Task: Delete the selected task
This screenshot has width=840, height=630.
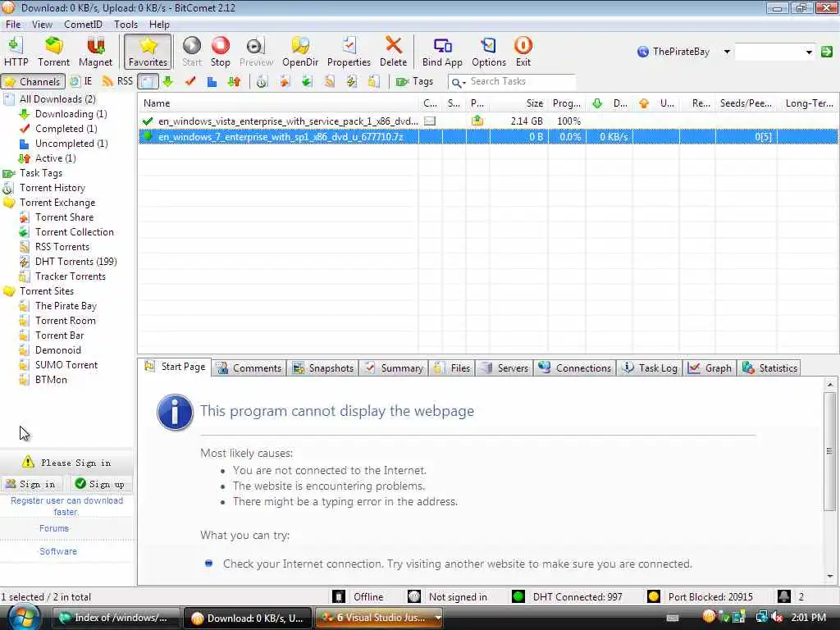Action: tap(393, 52)
